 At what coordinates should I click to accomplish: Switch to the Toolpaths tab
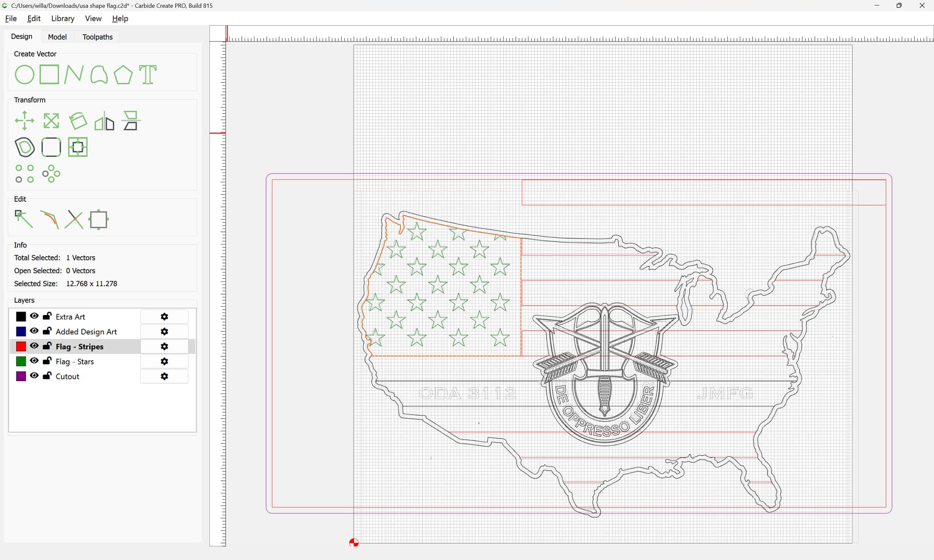[x=98, y=37]
